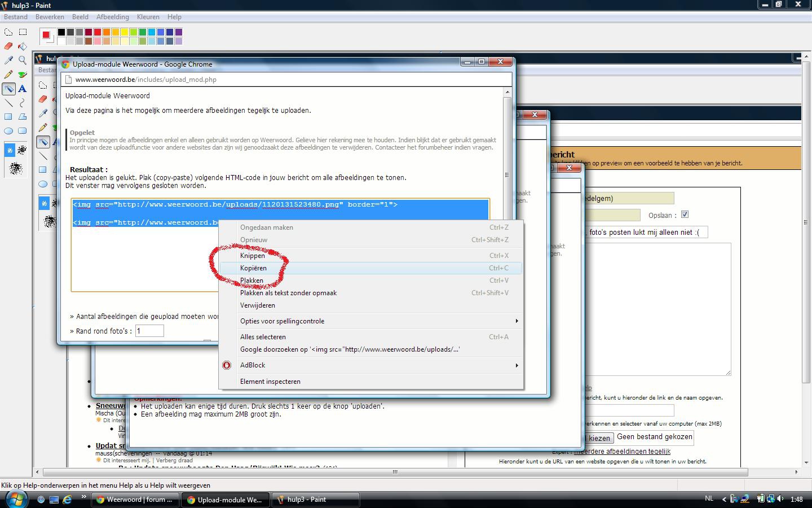Click the Paint canvas horizontal scrollbar
This screenshot has width=812, height=508.
(395, 472)
